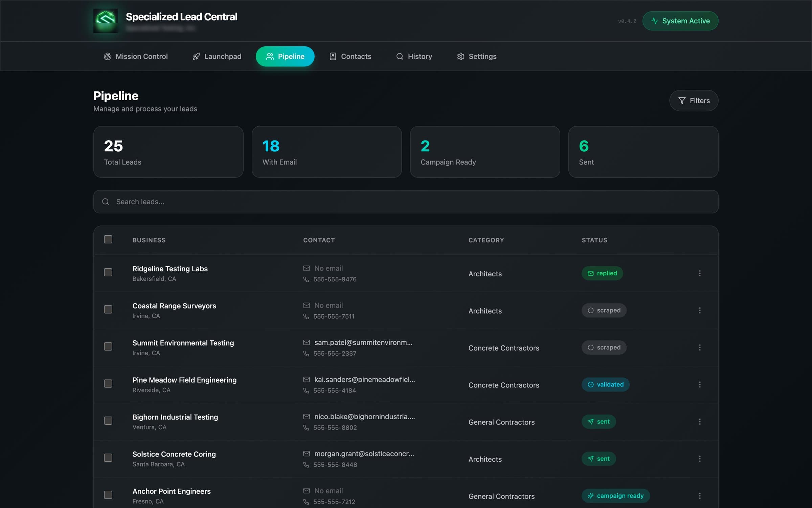Toggle the select-all checkbox in table header
Image resolution: width=812 pixels, height=508 pixels.
[108, 239]
